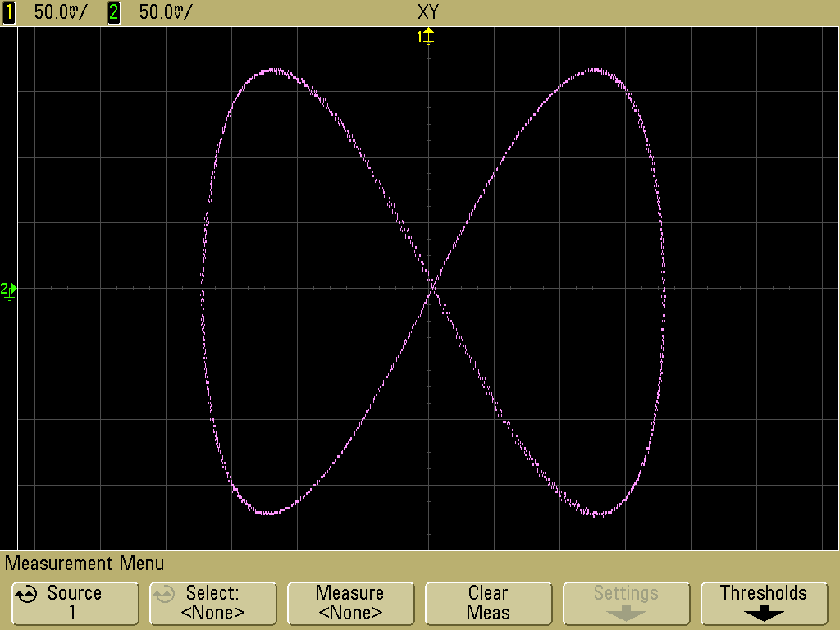
Task: Open the Select <None> softkey
Action: [212, 603]
